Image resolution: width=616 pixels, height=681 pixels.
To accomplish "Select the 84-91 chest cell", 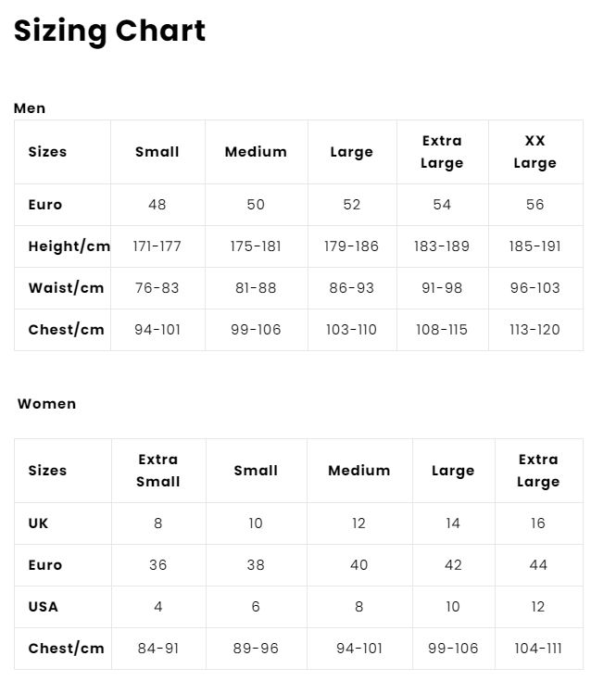I will point(157,649).
